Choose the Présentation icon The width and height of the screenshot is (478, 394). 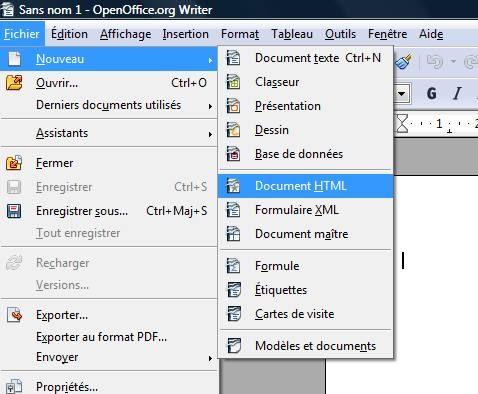(x=233, y=106)
